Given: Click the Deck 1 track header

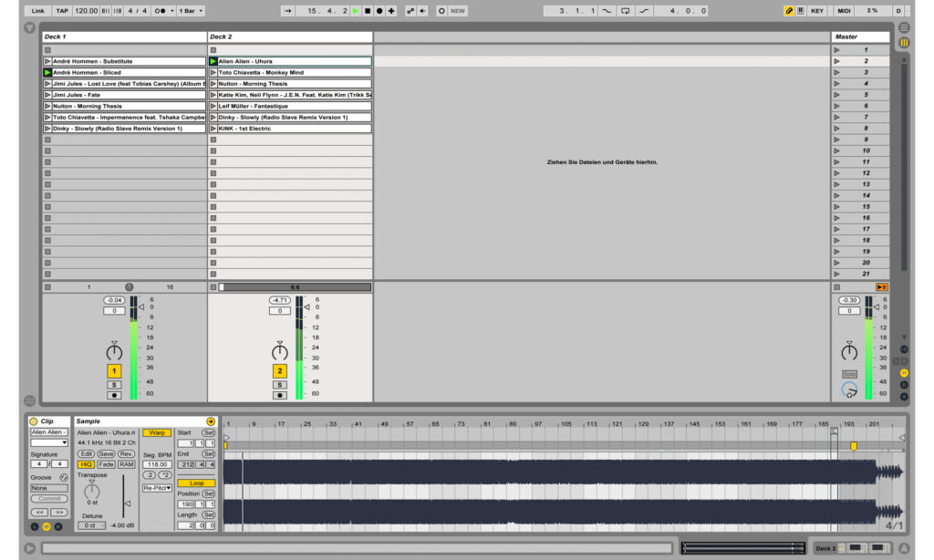Looking at the screenshot, I should (124, 36).
